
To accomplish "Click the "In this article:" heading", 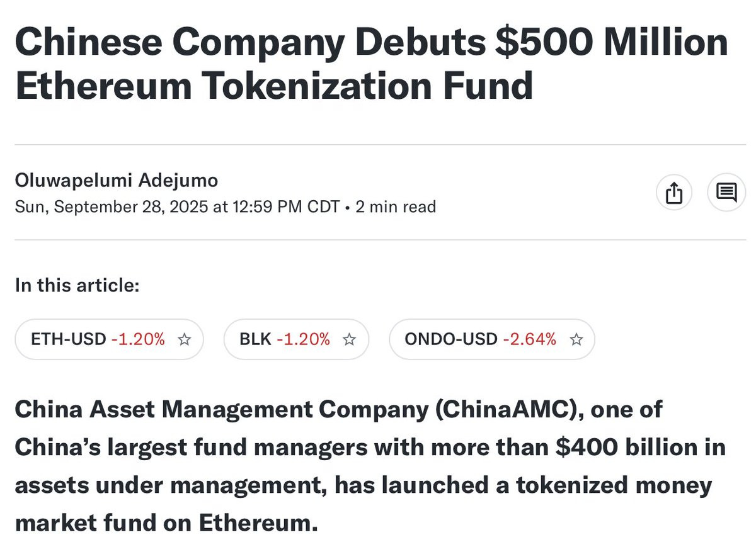I will point(77,285).
